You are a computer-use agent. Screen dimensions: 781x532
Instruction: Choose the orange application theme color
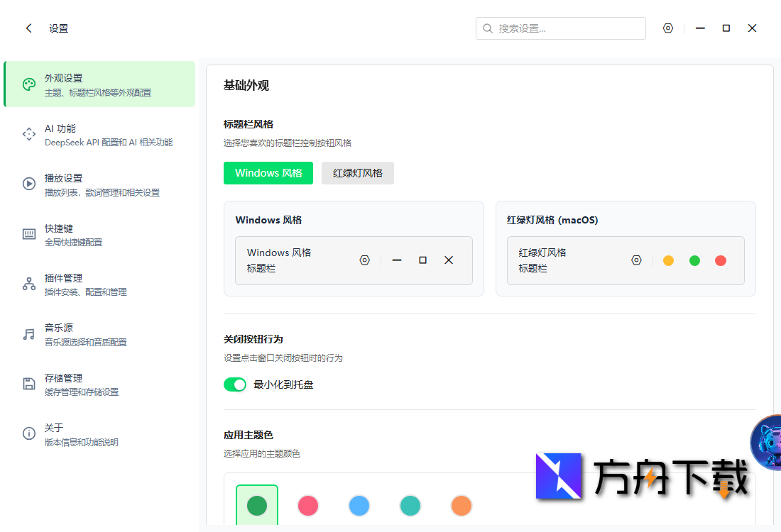461,506
